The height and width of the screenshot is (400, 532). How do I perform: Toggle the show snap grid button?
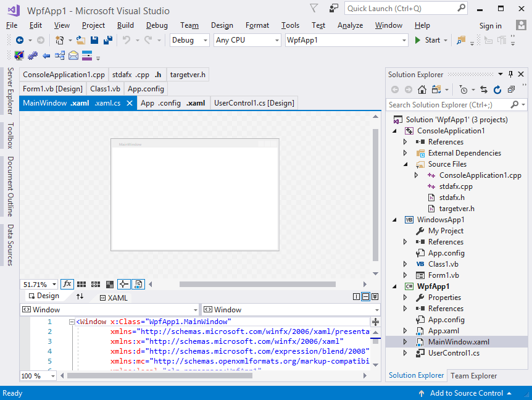tap(81, 285)
